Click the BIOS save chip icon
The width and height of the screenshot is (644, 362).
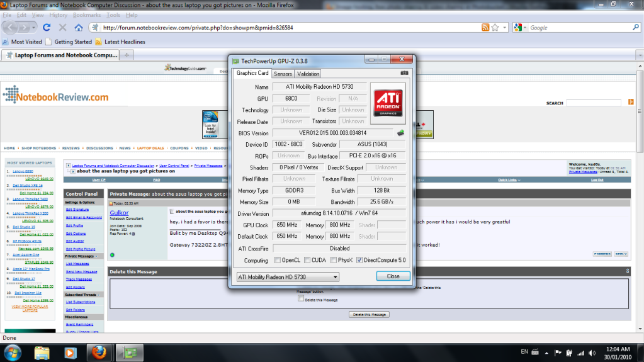coord(400,133)
